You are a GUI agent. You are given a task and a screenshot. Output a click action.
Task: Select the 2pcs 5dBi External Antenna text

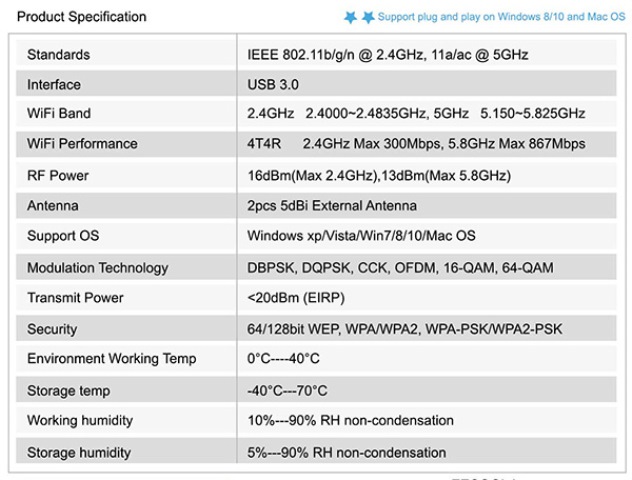point(332,206)
